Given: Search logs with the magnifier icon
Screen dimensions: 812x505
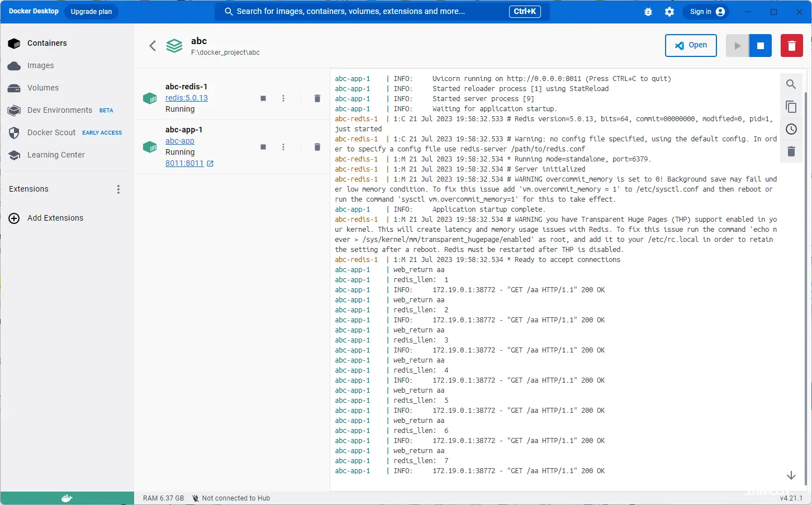Looking at the screenshot, I should 791,84.
